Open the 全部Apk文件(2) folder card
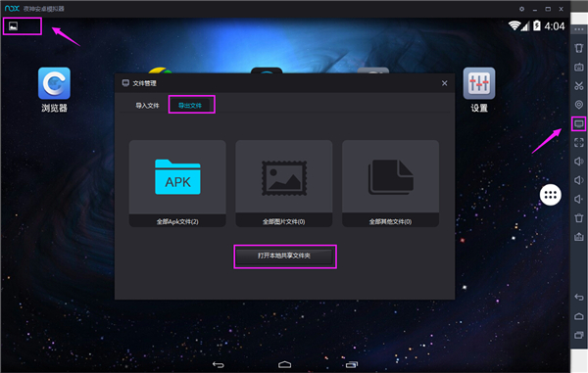 pos(177,183)
